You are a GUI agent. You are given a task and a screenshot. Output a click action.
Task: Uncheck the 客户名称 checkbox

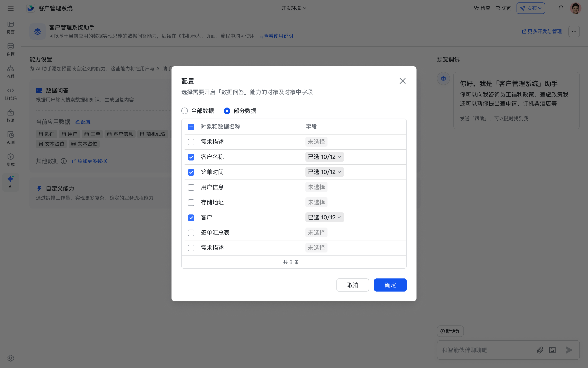pos(191,157)
